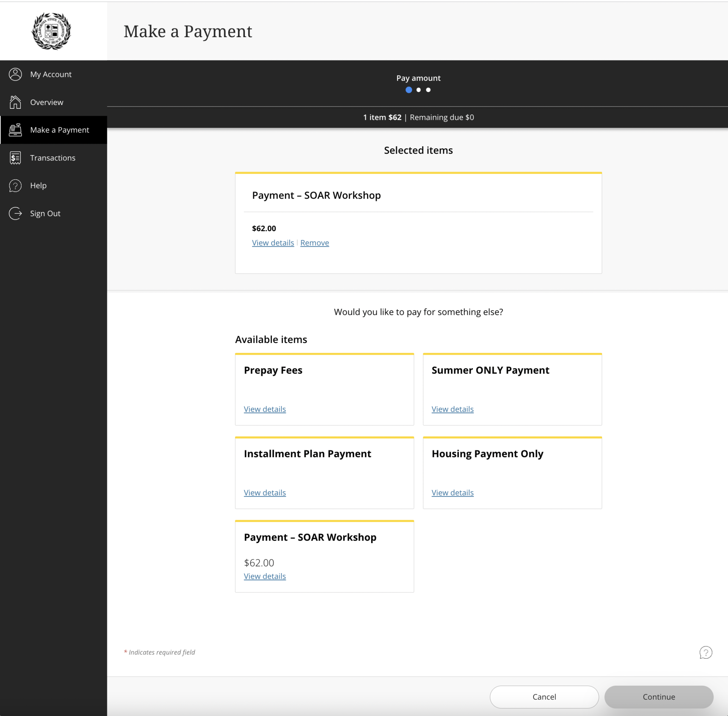Click the first progress step indicator dot
The image size is (728, 716).
click(x=409, y=90)
